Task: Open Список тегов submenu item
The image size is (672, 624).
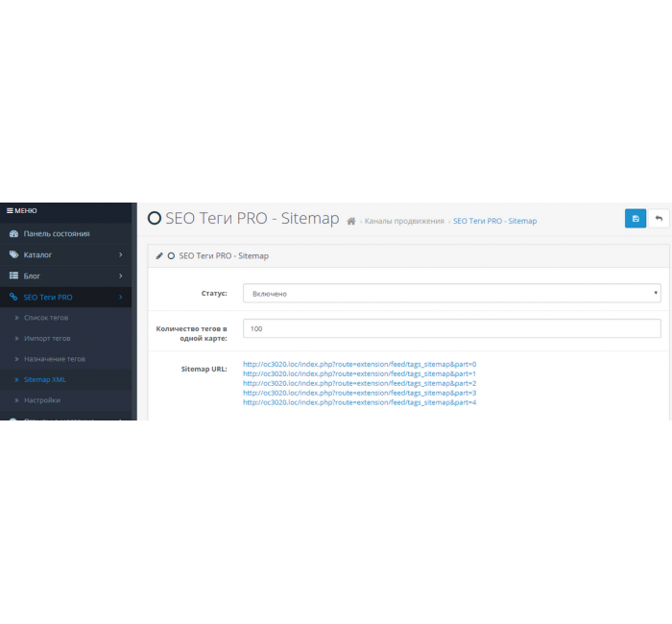Action: tap(65, 318)
